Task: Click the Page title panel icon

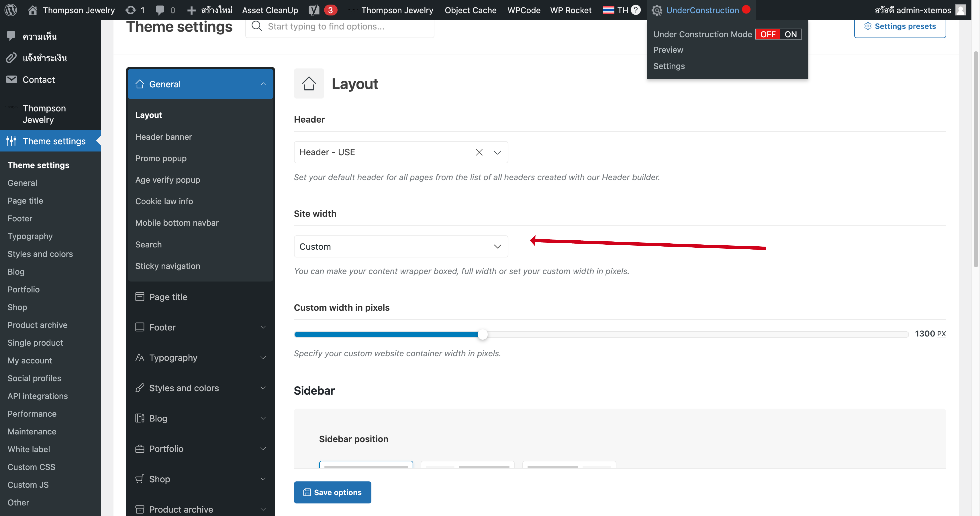Action: click(x=140, y=297)
